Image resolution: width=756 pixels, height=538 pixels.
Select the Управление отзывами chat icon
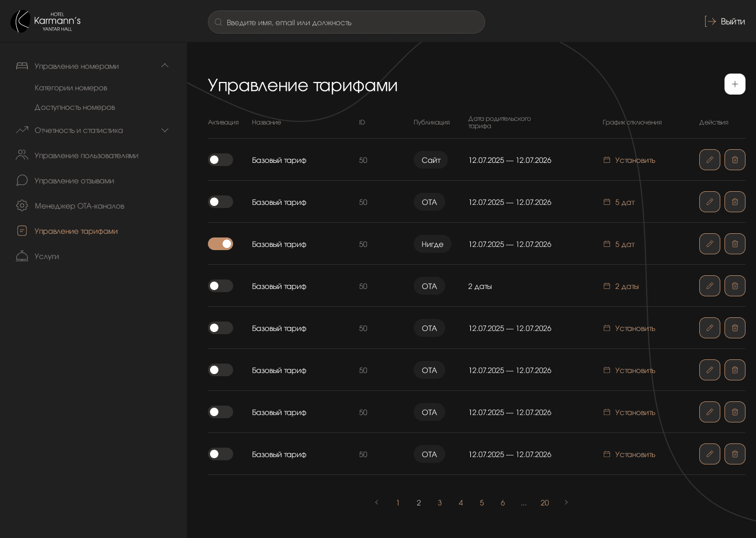22,180
